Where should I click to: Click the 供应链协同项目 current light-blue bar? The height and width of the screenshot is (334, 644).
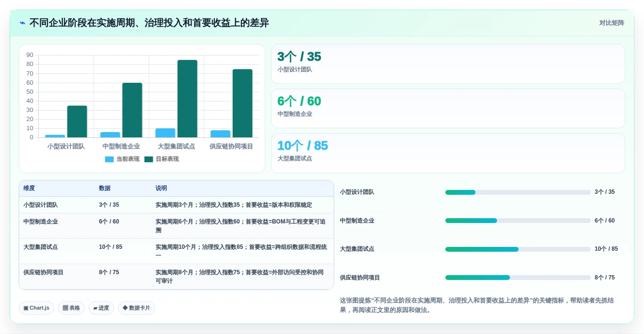[220, 134]
